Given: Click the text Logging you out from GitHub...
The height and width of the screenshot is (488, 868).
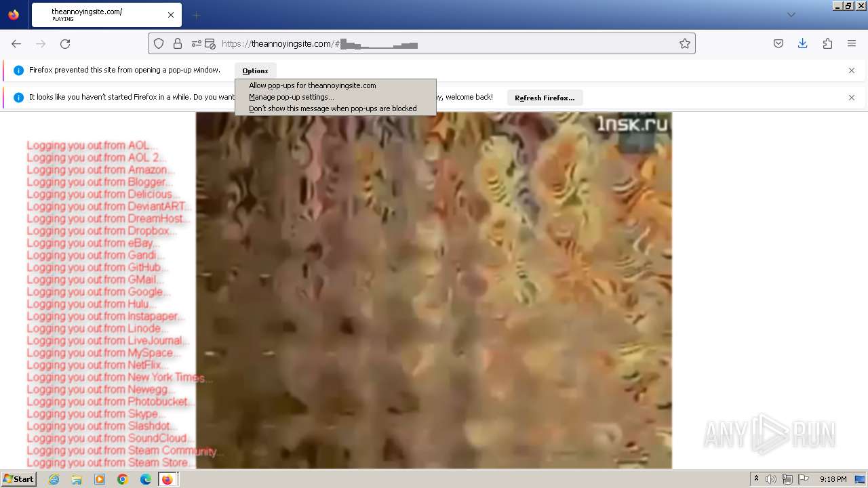Looking at the screenshot, I should pos(96,267).
